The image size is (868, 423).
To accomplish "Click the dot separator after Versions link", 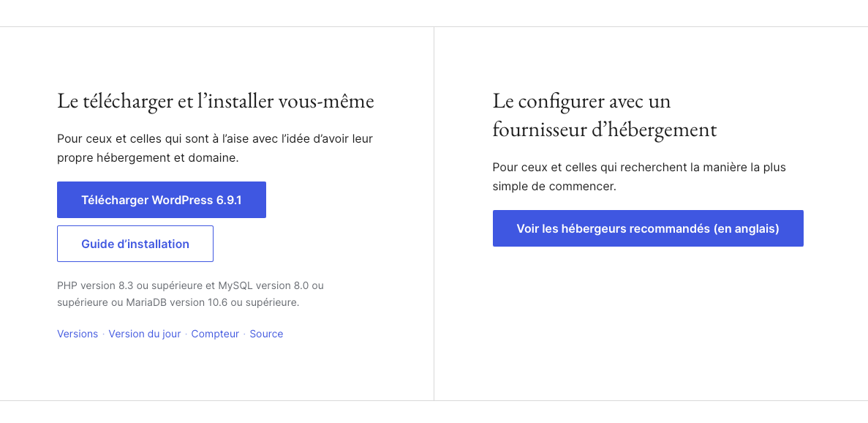I will (103, 334).
